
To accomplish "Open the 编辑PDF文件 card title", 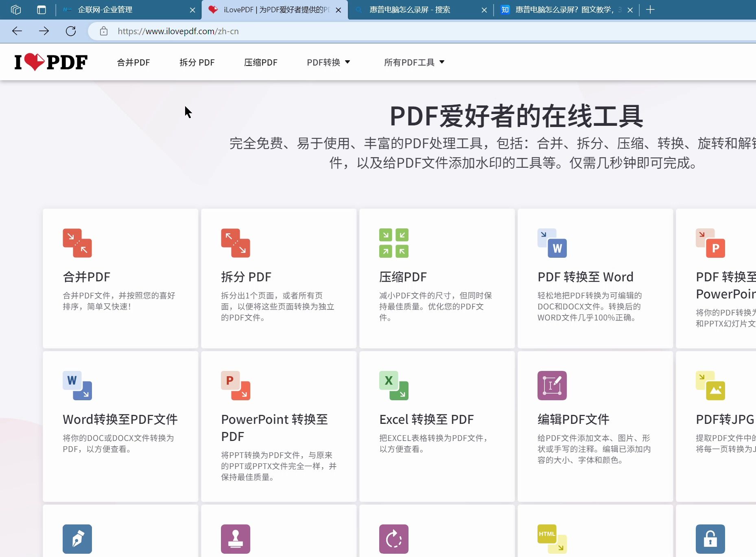I will tap(573, 419).
